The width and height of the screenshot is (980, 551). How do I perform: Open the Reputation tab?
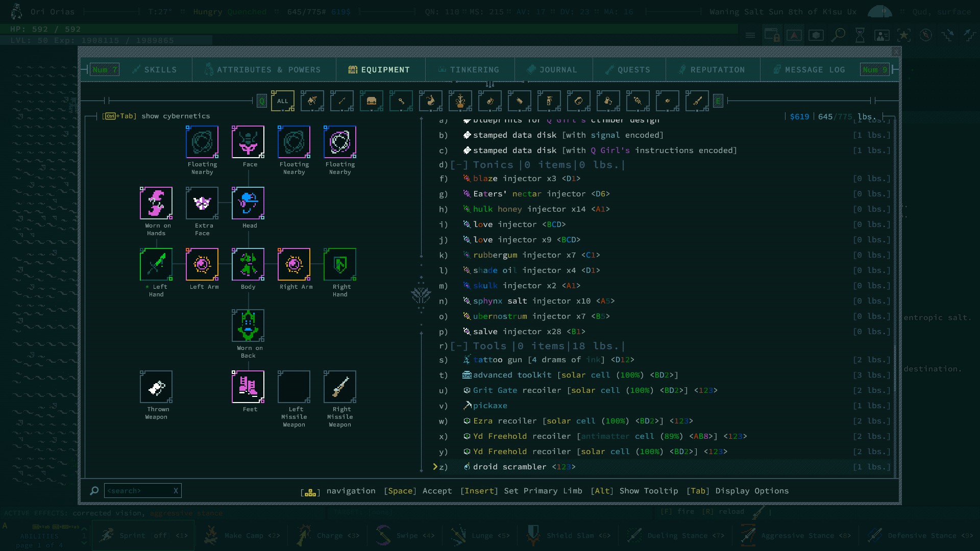(712, 70)
